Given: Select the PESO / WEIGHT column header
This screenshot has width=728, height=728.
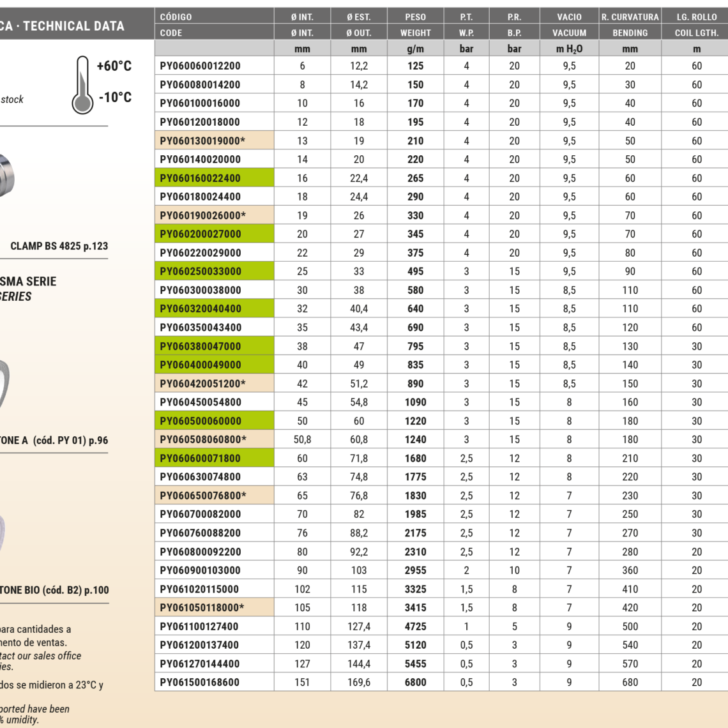Looking at the screenshot, I should (415, 24).
